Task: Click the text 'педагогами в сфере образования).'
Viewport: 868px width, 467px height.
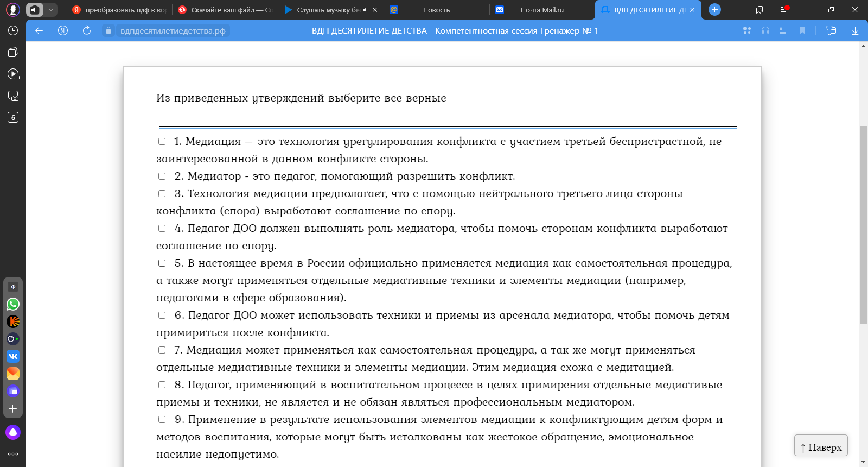Action: tap(251, 298)
